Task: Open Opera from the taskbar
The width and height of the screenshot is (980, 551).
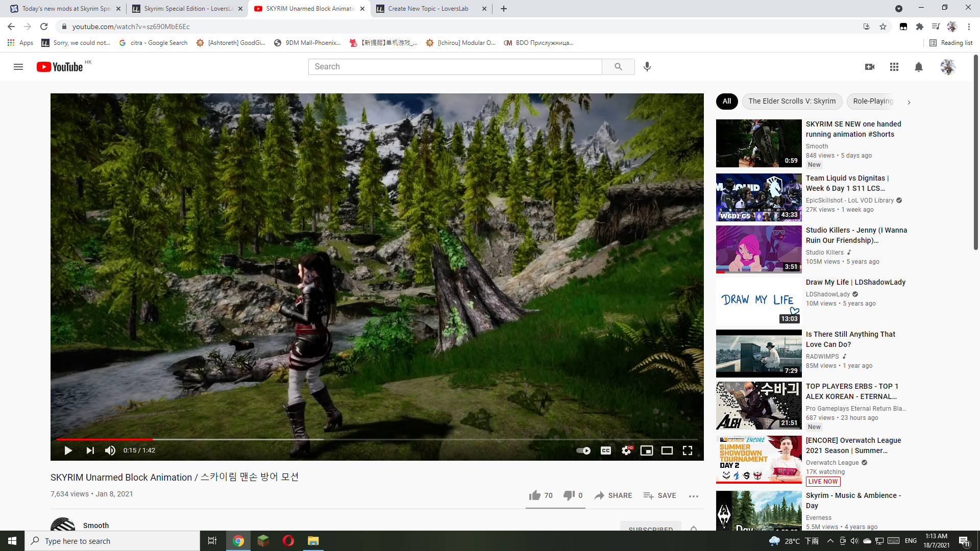Action: tap(288, 541)
